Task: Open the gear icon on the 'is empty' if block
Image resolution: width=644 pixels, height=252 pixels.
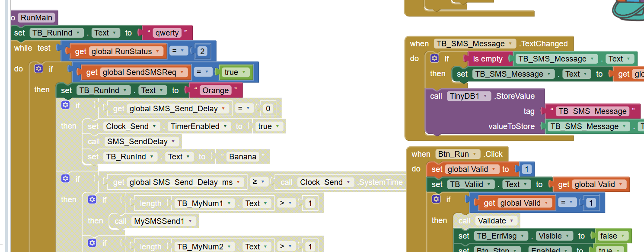Action: pos(435,58)
